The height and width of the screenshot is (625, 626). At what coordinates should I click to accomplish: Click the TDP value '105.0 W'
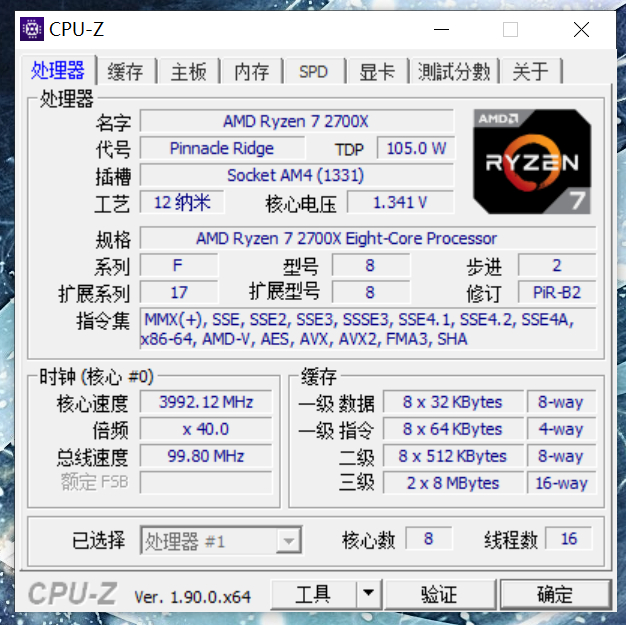[x=416, y=148]
